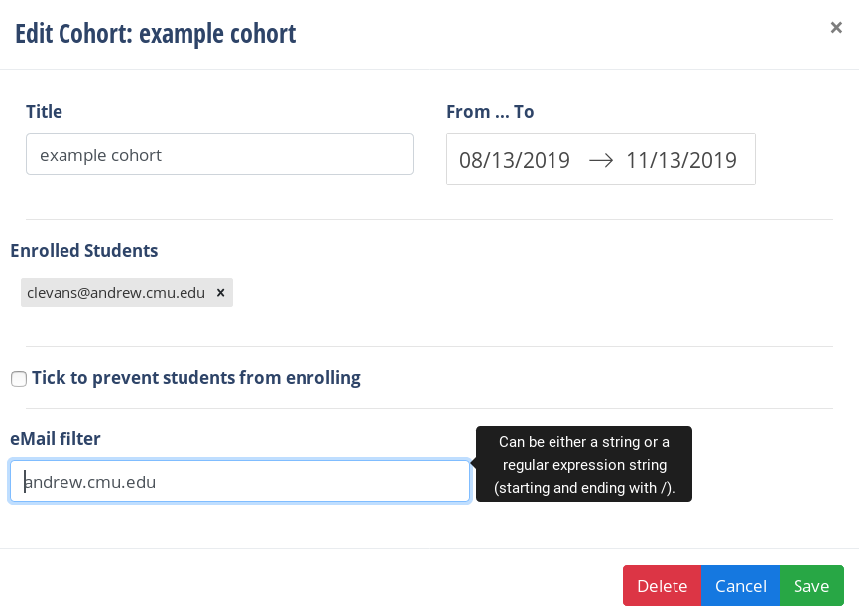Click the eMail filter label

(56, 439)
